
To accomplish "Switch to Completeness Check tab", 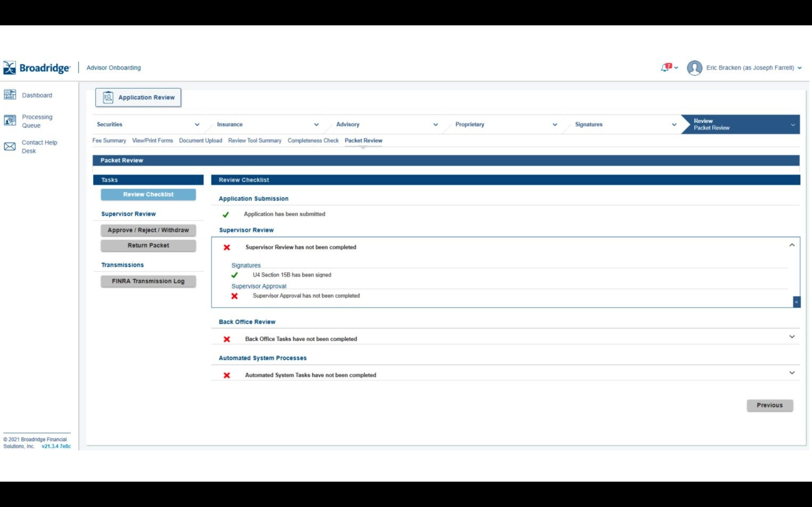I will (x=313, y=141).
